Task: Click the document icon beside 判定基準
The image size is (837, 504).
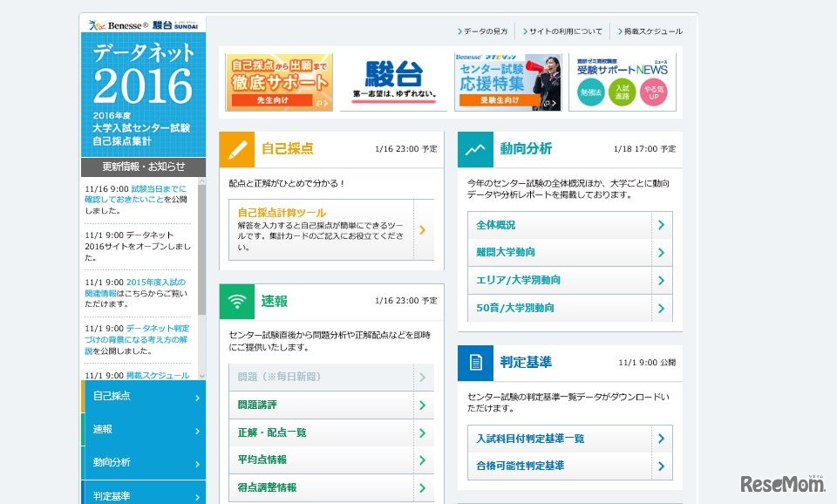Action: click(475, 363)
